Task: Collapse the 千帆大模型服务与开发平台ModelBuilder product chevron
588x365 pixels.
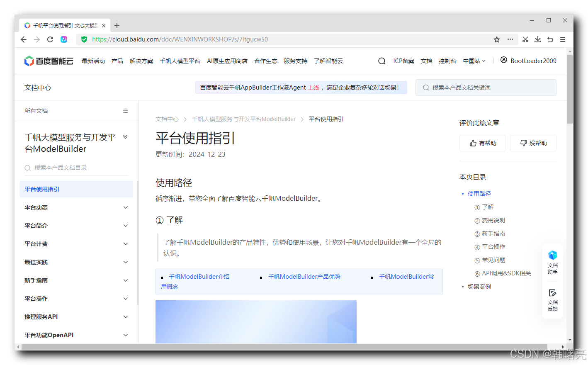Action: click(125, 137)
